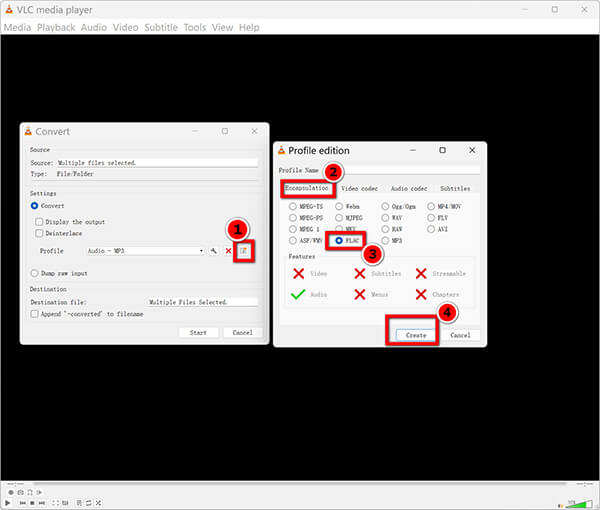Click the Destination file input field
Image resolution: width=600 pixels, height=510 pixels.
point(202,302)
